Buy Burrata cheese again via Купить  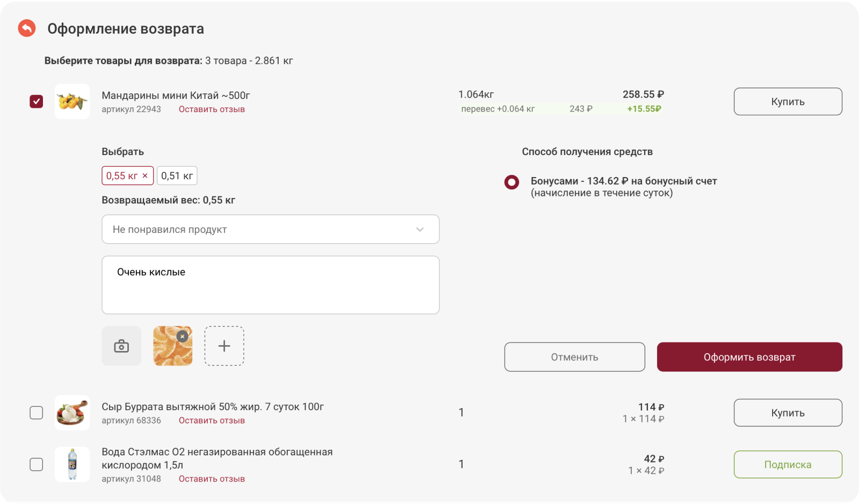click(x=788, y=413)
